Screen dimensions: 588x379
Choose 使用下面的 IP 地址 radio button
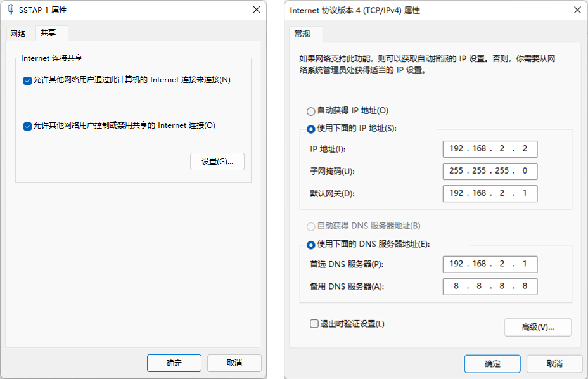tap(311, 129)
